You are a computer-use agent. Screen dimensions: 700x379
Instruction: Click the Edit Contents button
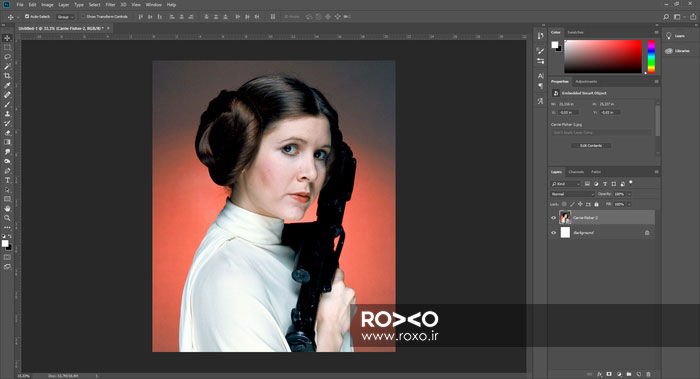(x=591, y=146)
